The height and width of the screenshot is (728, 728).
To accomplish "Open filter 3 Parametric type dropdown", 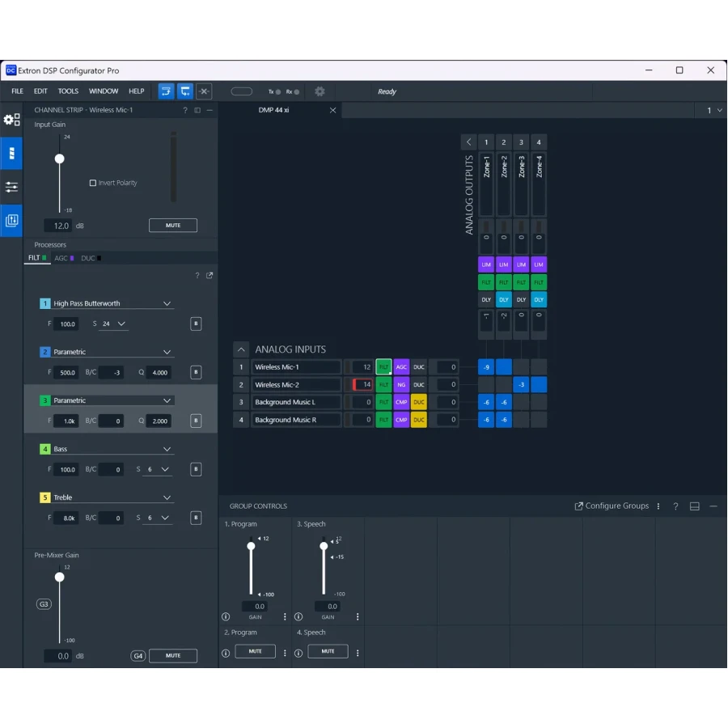I will (x=112, y=400).
